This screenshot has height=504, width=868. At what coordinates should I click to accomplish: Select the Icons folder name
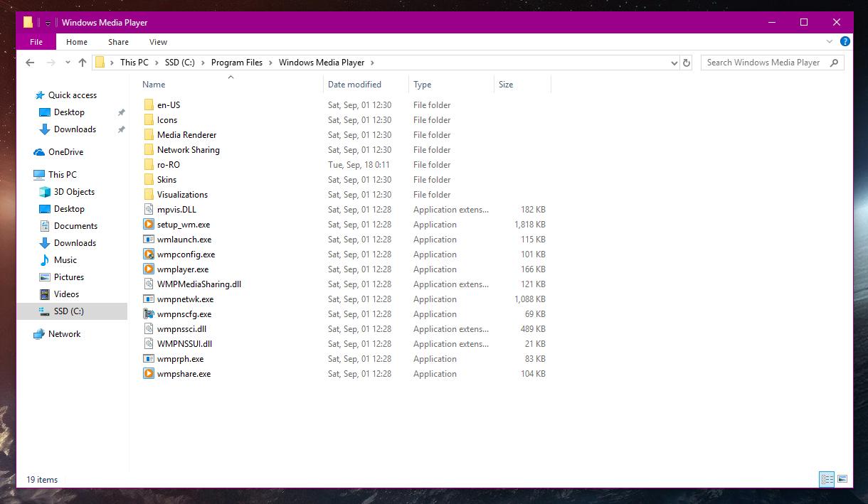point(167,120)
